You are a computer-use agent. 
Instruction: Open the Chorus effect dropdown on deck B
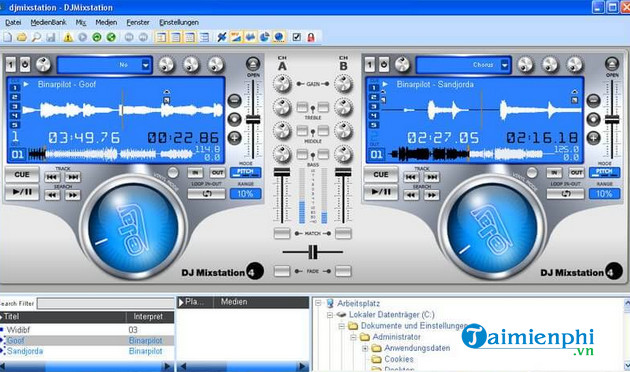coord(505,65)
